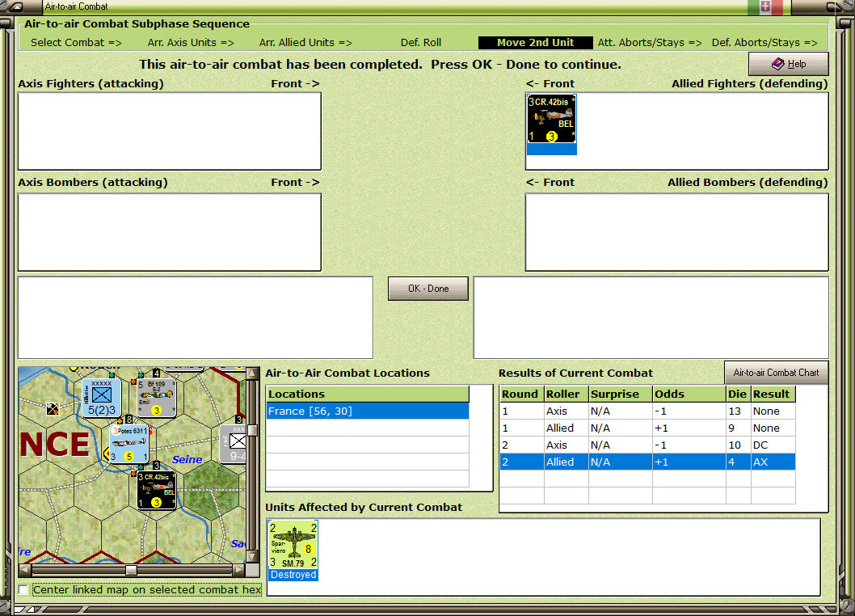
Task: Click the Odds column header
Action: [x=689, y=394]
